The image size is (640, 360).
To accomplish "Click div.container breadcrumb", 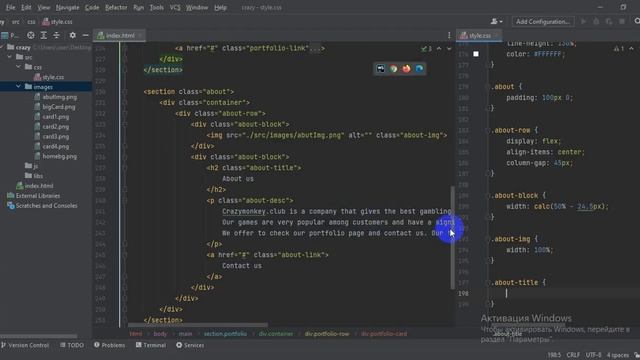I will coord(276,333).
